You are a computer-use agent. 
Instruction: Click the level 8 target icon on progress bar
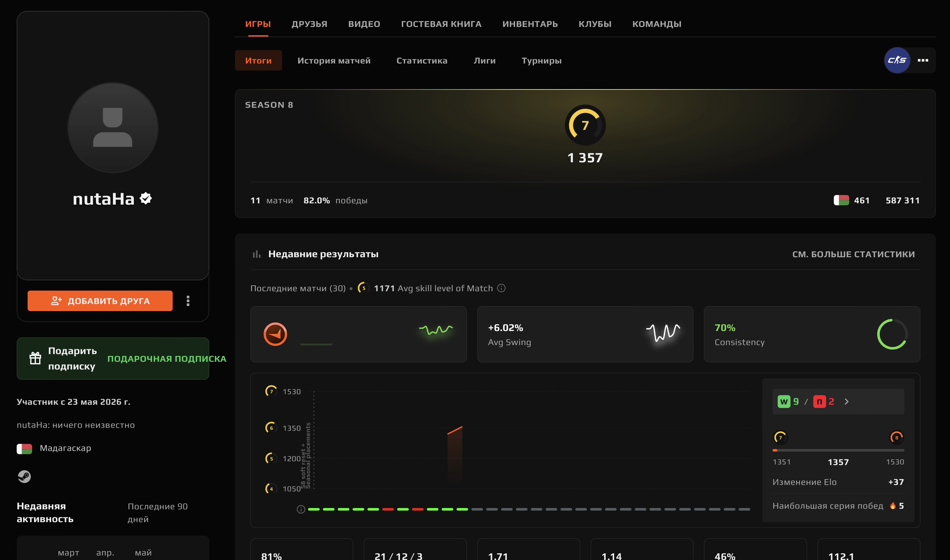click(896, 437)
